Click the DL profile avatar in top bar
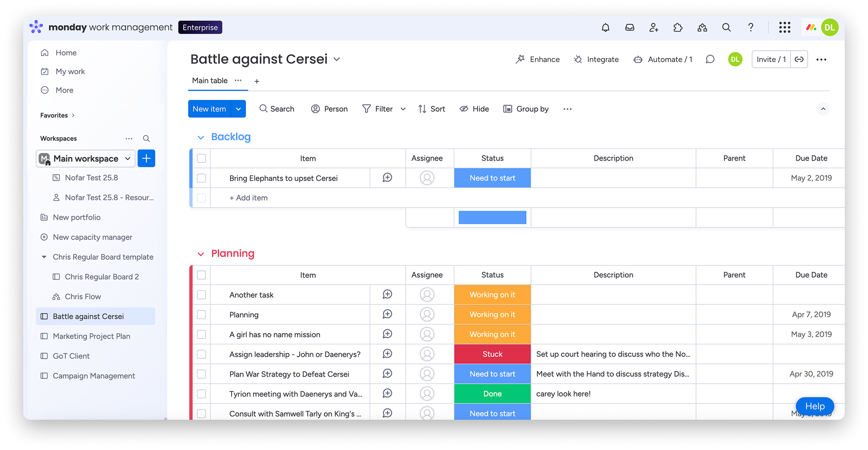868x450 pixels. point(830,27)
